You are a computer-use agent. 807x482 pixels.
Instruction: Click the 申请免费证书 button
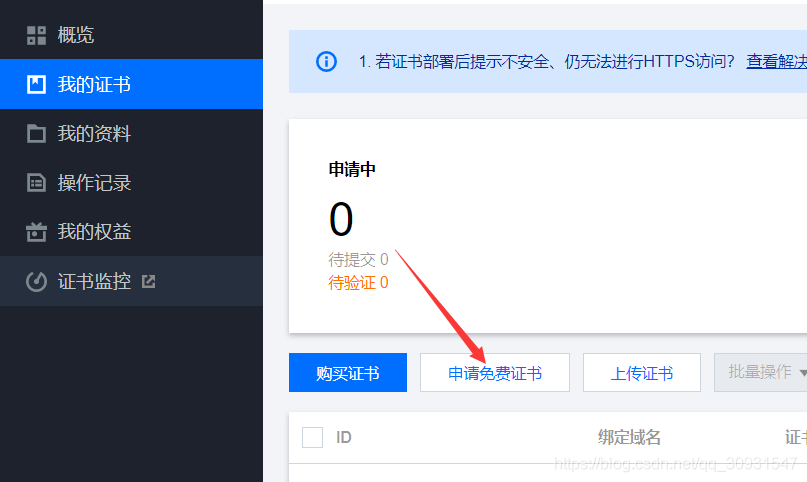click(x=495, y=372)
